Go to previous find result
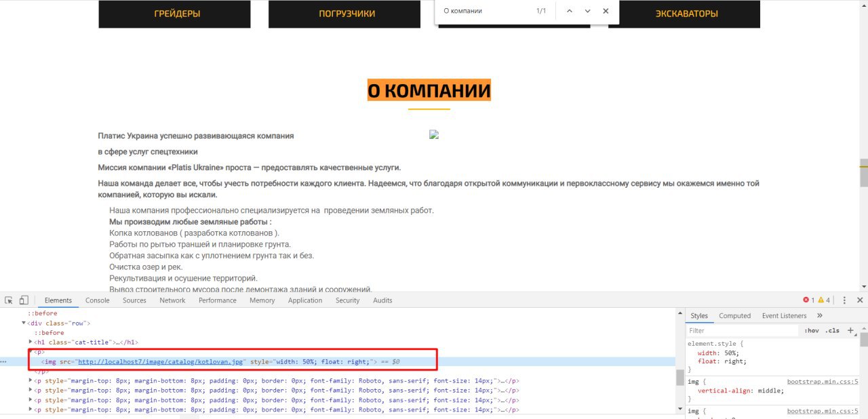The image size is (868, 419). pyautogui.click(x=569, y=11)
